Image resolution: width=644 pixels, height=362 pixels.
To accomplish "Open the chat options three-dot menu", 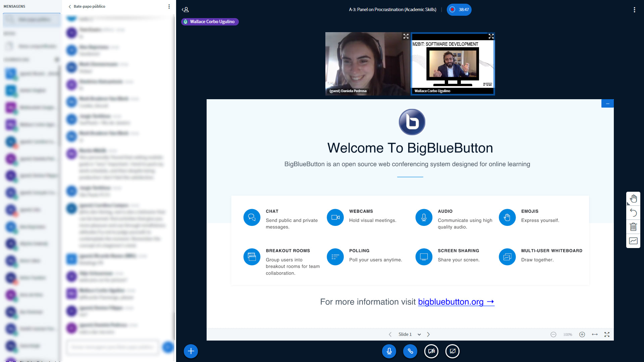I will [x=169, y=6].
